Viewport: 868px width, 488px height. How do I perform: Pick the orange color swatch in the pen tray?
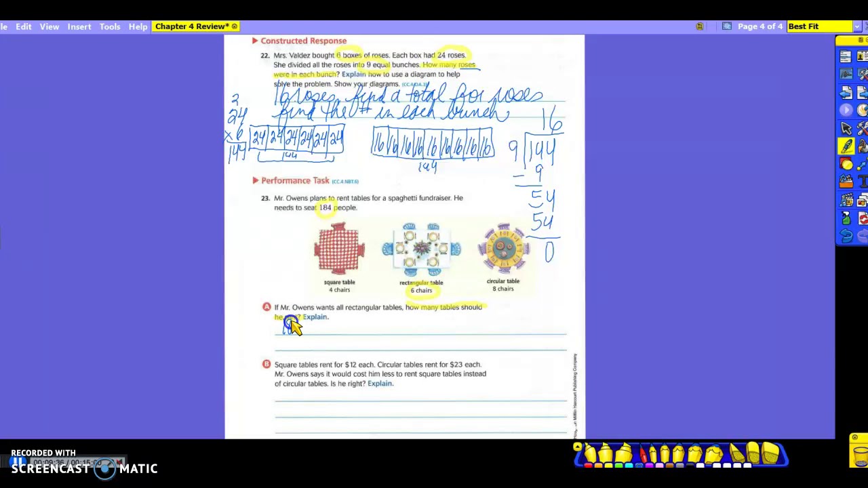(598, 465)
